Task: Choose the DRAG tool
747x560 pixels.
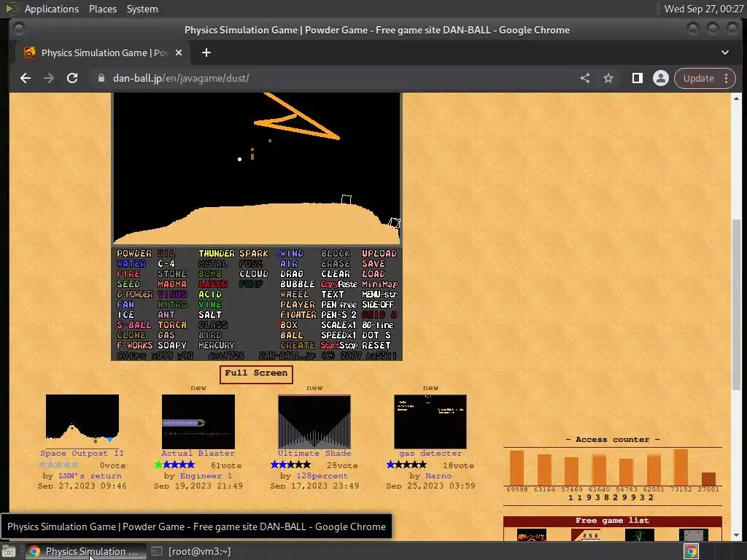Action: 292,274
